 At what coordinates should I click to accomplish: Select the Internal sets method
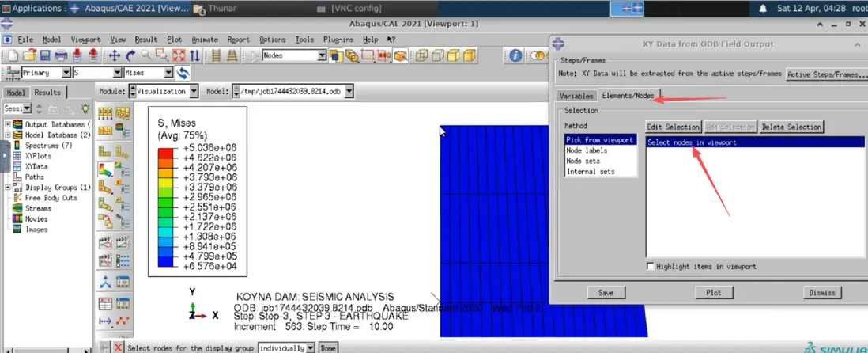(x=600, y=171)
